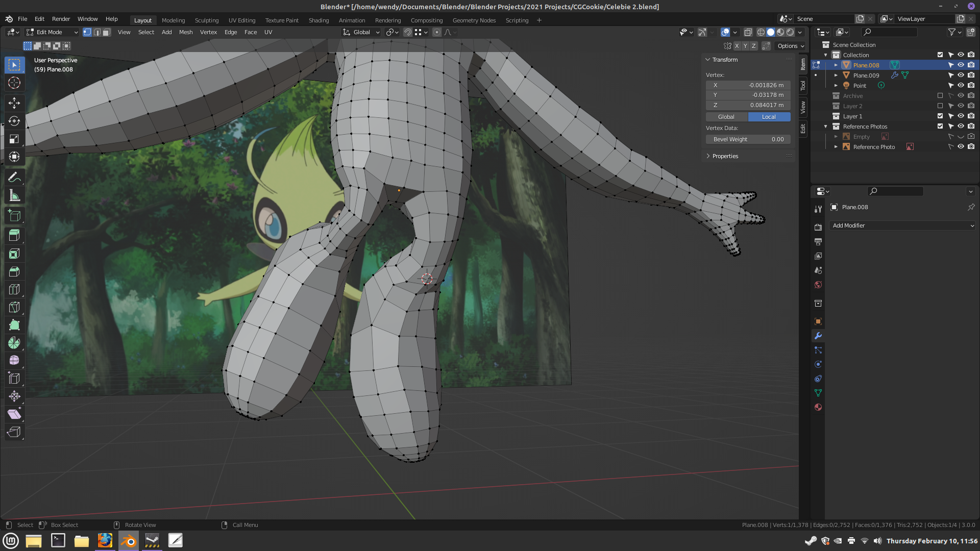This screenshot has width=980, height=551.
Task: Click the Global transform button
Action: (726, 117)
